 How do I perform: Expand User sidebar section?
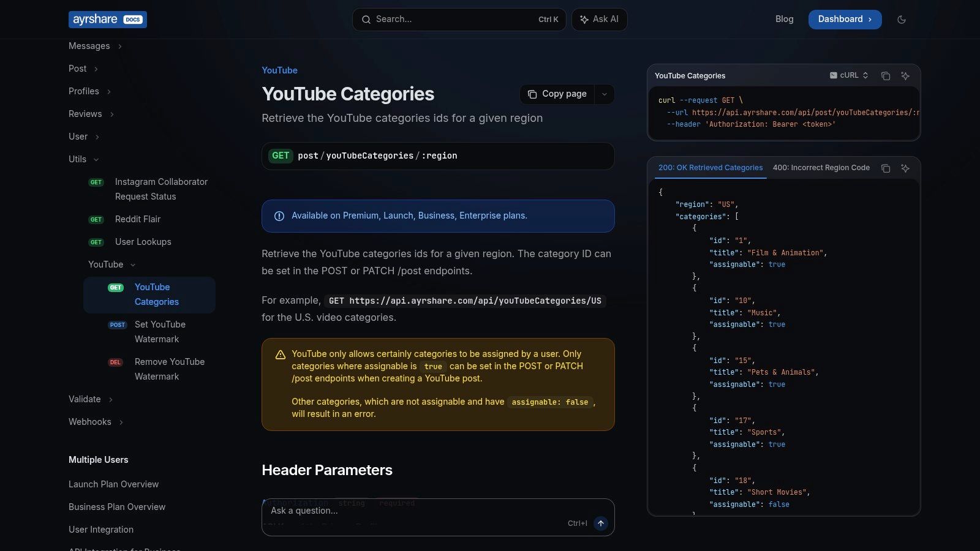pyautogui.click(x=84, y=137)
